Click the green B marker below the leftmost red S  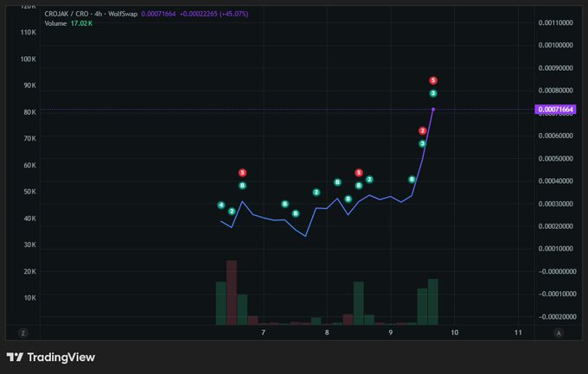coord(242,186)
